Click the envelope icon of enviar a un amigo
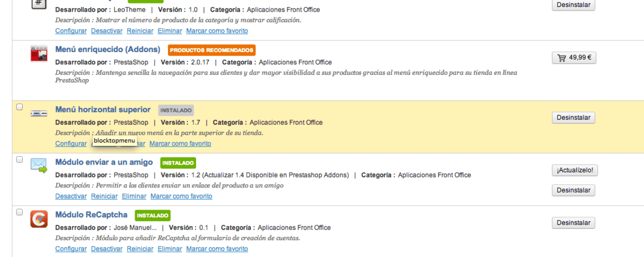This screenshot has height=257, width=644. (39, 166)
